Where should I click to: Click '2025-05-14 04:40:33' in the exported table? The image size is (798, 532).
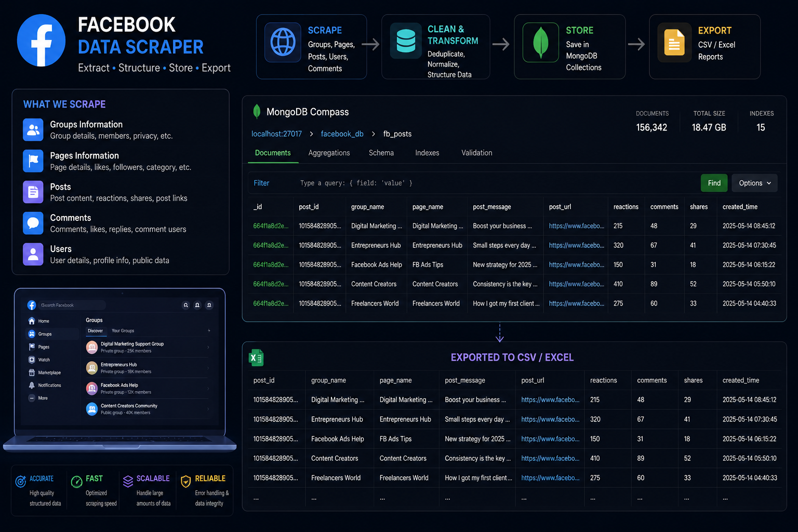tap(750, 478)
